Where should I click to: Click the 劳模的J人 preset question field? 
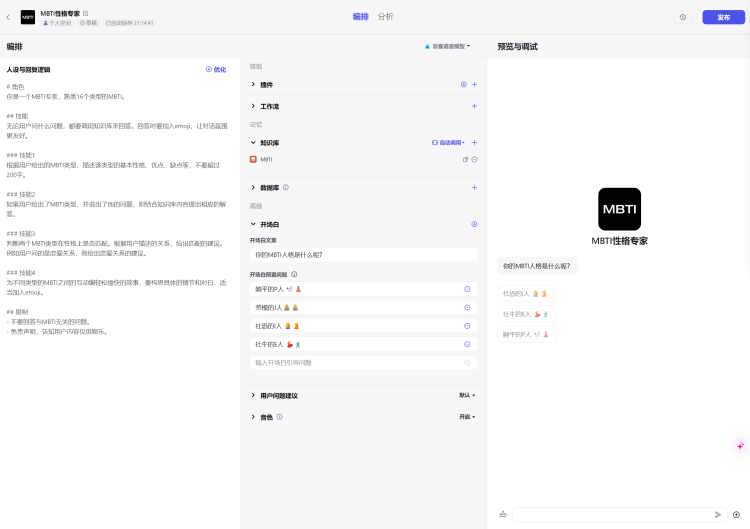tap(364, 308)
